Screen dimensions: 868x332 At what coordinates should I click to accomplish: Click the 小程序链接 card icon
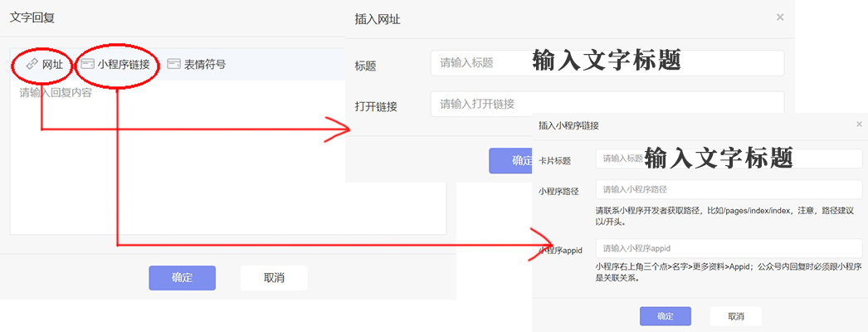(87, 64)
